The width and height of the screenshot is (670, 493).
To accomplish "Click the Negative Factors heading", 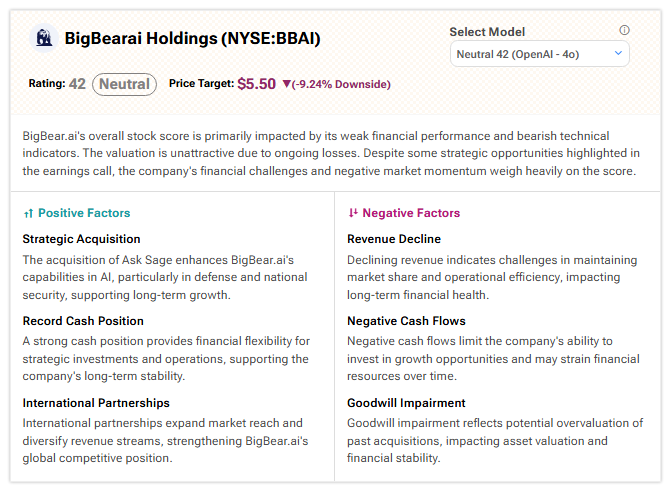I will [x=411, y=213].
